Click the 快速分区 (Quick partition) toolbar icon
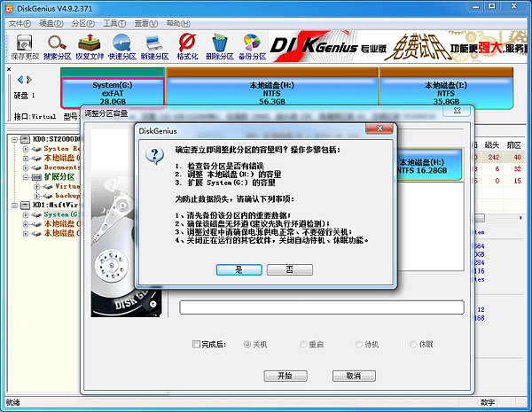Screen dimensions: 532x412 click(x=122, y=47)
